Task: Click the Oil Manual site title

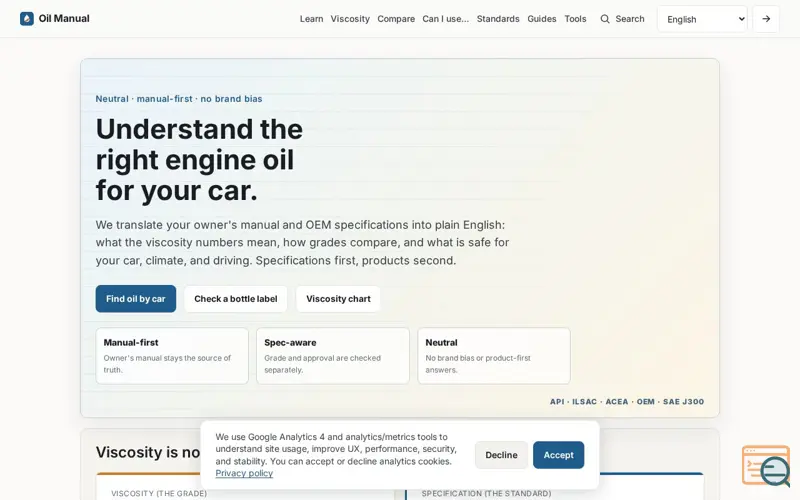Action: (x=64, y=19)
